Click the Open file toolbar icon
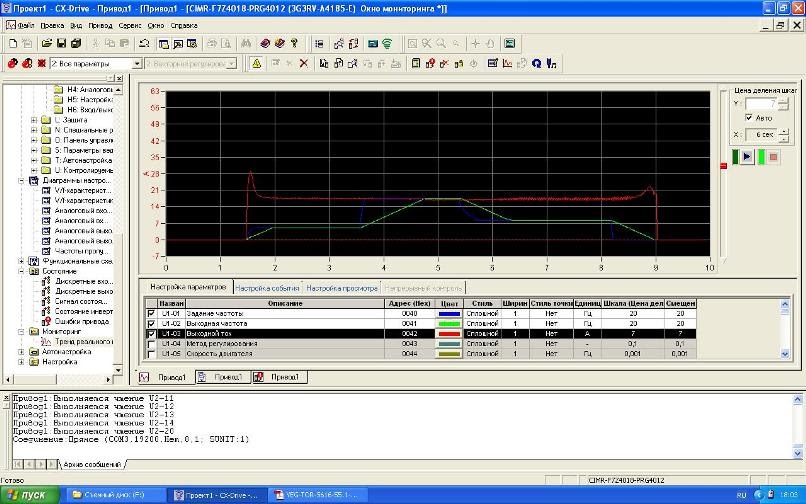 tap(47, 44)
